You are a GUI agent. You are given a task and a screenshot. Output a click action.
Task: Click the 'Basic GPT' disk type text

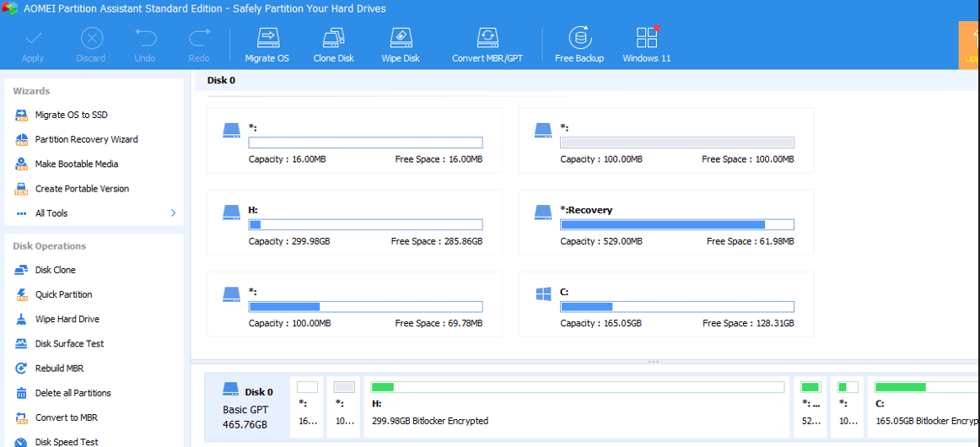[245, 410]
